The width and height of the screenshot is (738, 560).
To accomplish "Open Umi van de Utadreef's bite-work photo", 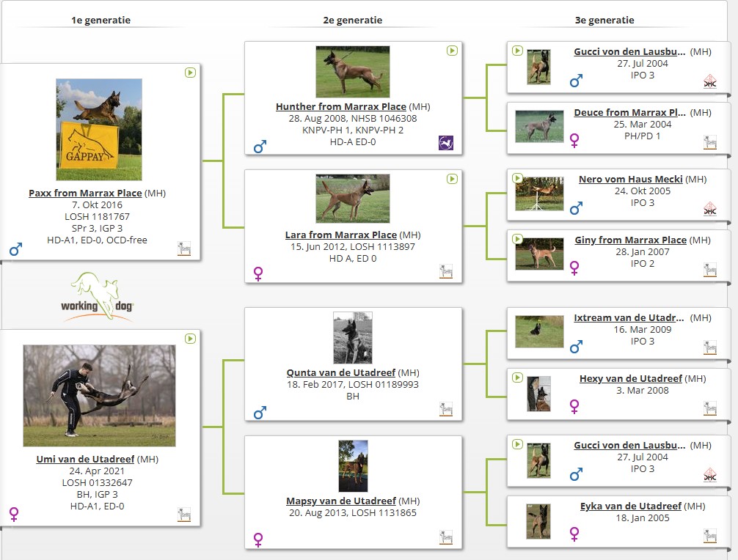I will (99, 396).
